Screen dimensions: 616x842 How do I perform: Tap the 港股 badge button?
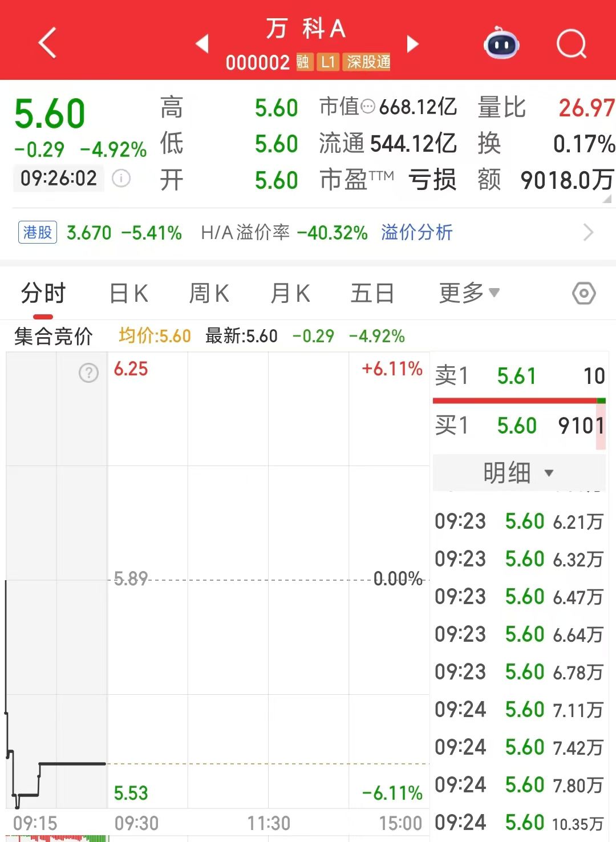(38, 233)
